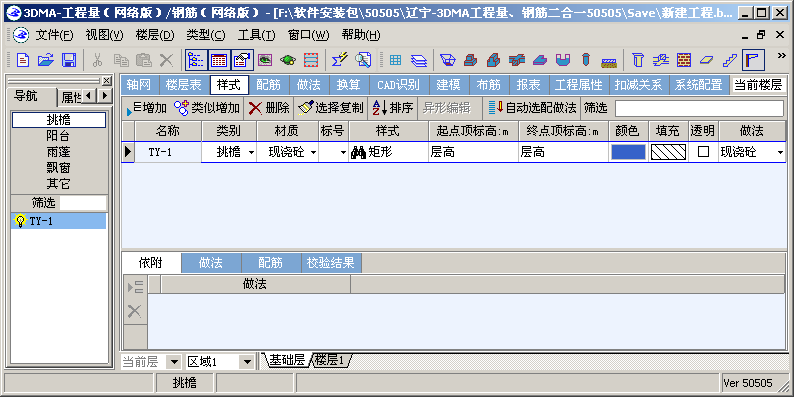Click the blue 颜色 swatch for TY-1
The width and height of the screenshot is (794, 397).
pyautogui.click(x=628, y=152)
